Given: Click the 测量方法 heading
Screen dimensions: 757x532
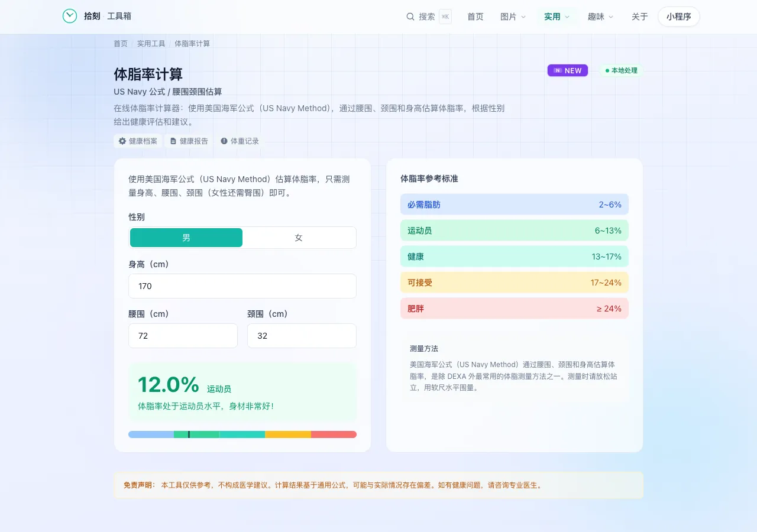Looking at the screenshot, I should pos(424,349).
